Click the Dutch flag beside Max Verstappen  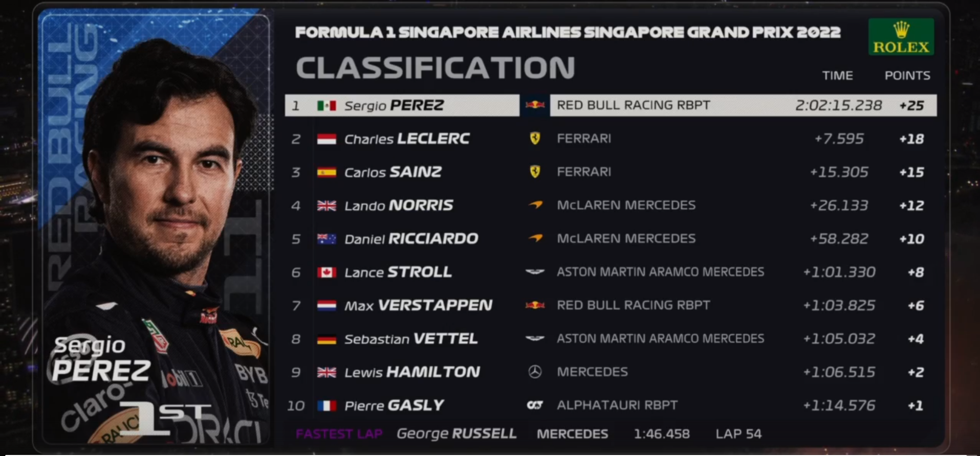[x=326, y=306]
